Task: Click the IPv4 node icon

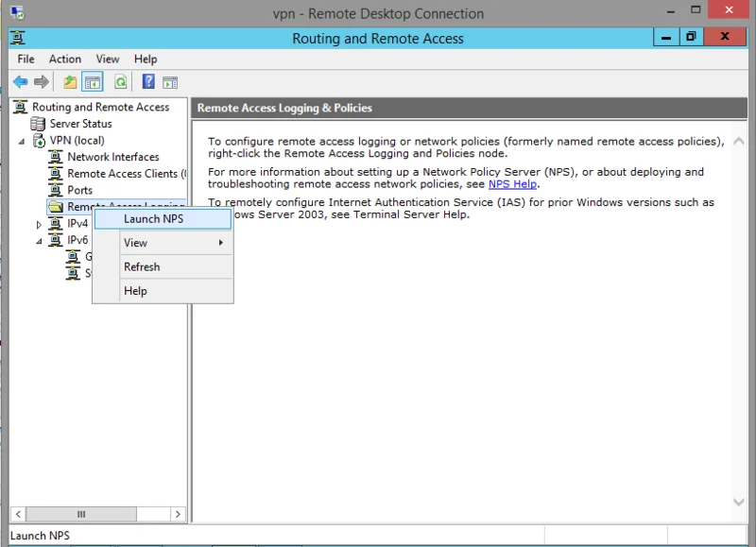Action: tap(56, 223)
